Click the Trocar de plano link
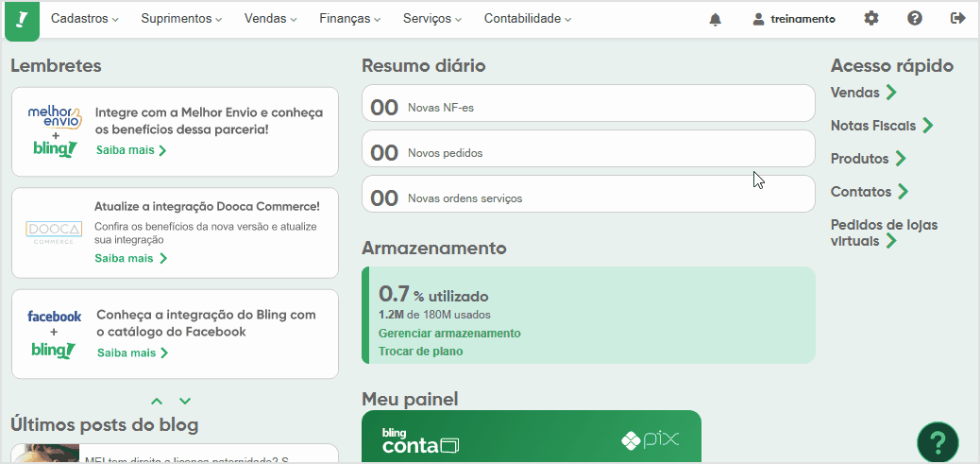This screenshot has height=464, width=980. tap(421, 352)
